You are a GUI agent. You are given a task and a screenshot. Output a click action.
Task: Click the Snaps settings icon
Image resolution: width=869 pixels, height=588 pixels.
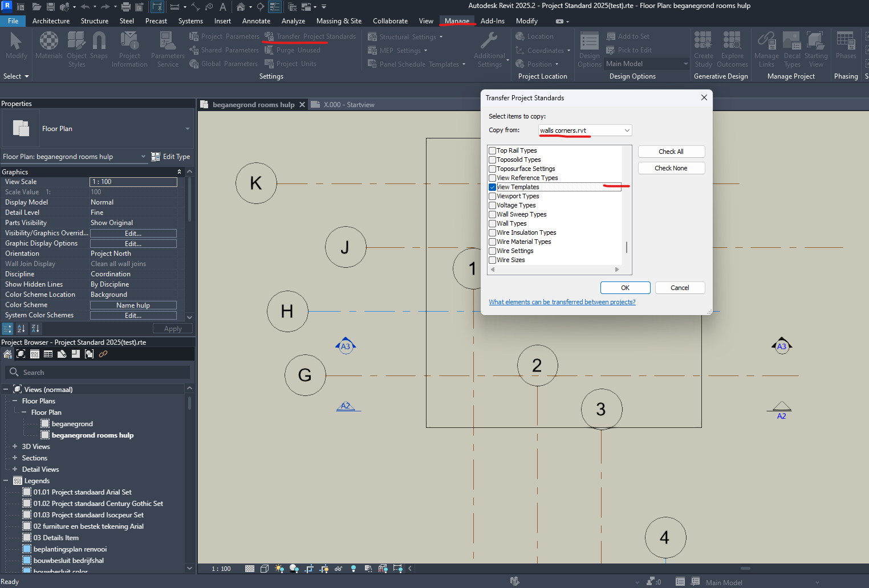point(99,46)
